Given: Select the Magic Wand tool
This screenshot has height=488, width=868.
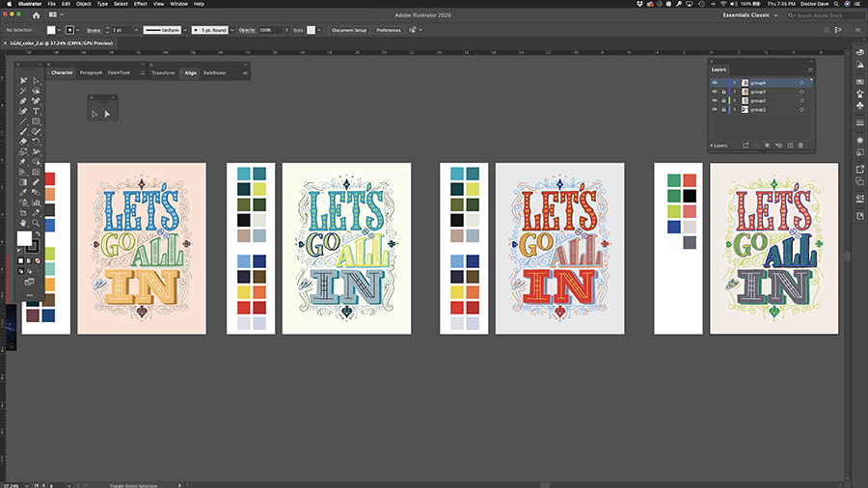Looking at the screenshot, I should coord(23,91).
